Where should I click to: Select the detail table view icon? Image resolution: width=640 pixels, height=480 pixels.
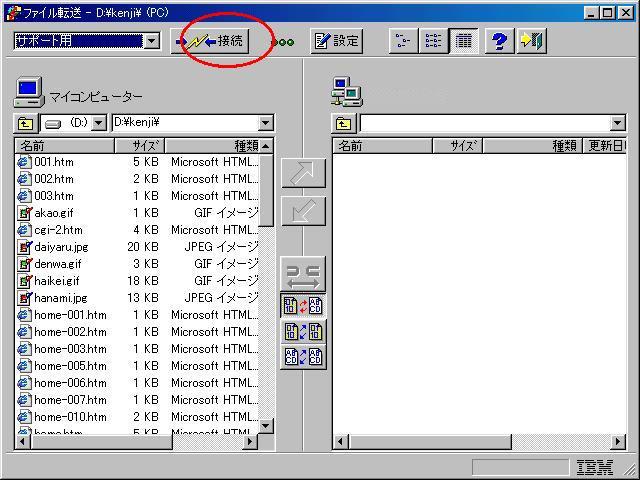click(462, 41)
